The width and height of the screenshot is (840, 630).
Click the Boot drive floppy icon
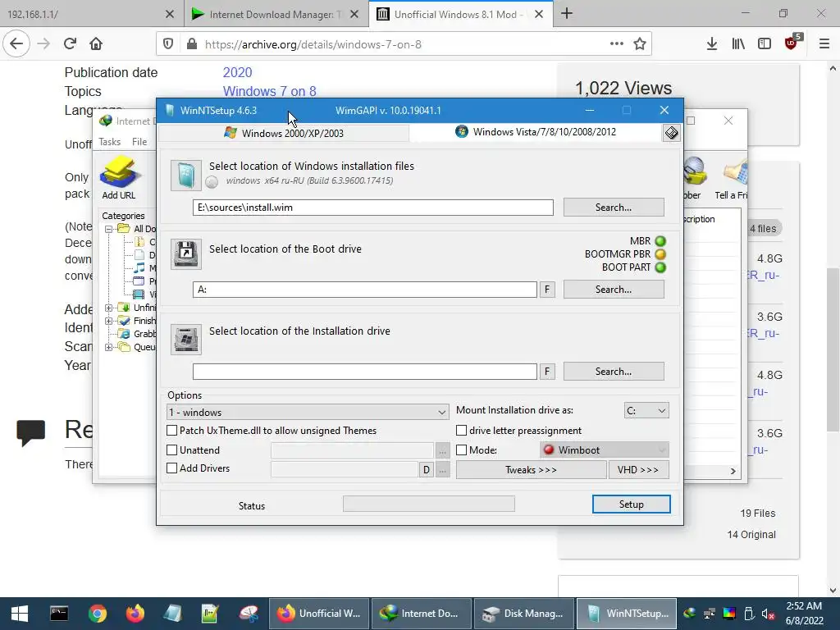(186, 254)
